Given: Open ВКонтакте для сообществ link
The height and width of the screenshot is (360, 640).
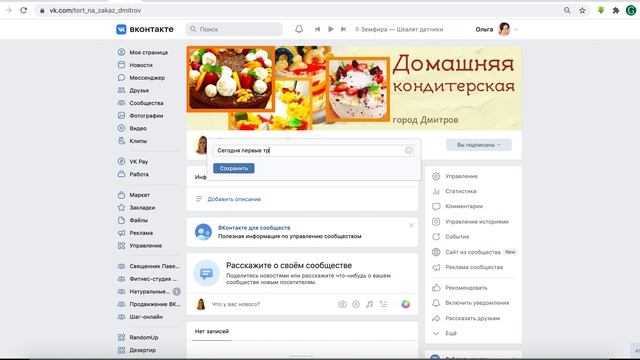Looking at the screenshot, I should pos(254,228).
